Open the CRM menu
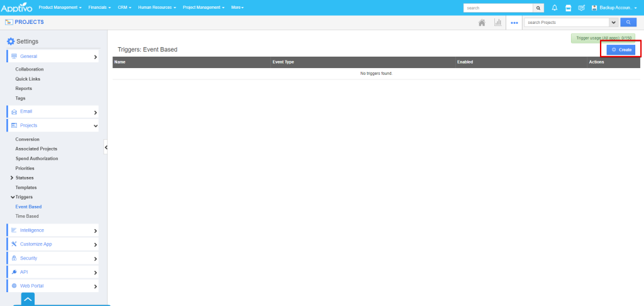644x306 pixels. [x=123, y=8]
